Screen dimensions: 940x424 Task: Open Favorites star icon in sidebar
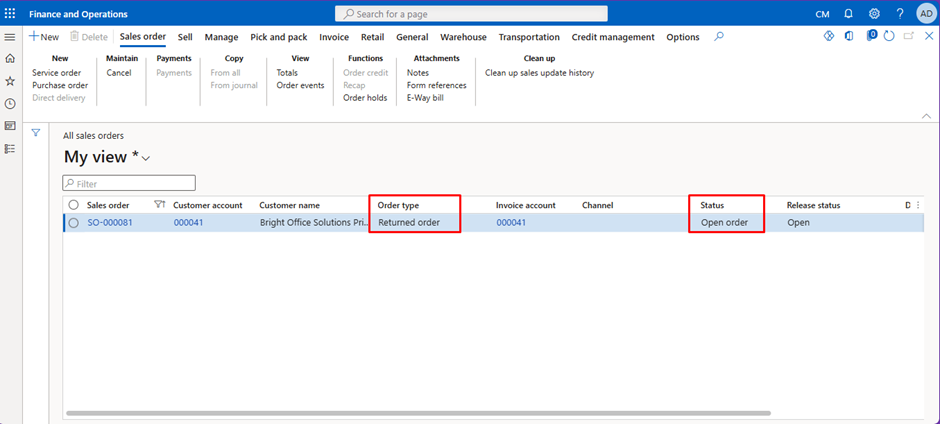pyautogui.click(x=10, y=81)
